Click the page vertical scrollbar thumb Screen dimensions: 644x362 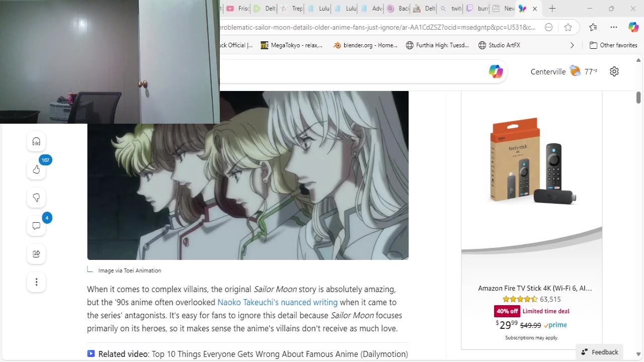638,97
